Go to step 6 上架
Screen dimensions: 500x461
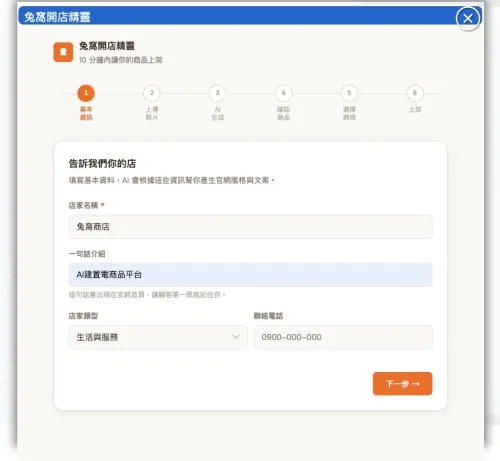415,93
